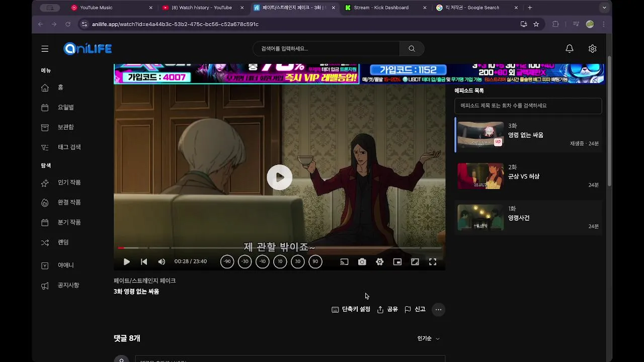Open browser profile avatar
This screenshot has height=362, width=644.
pos(590,24)
